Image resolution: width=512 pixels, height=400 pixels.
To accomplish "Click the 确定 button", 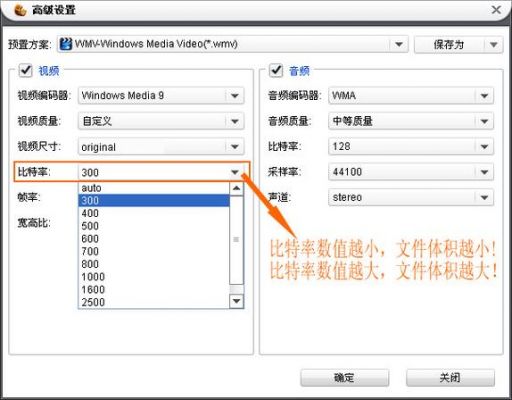I will 344,378.
